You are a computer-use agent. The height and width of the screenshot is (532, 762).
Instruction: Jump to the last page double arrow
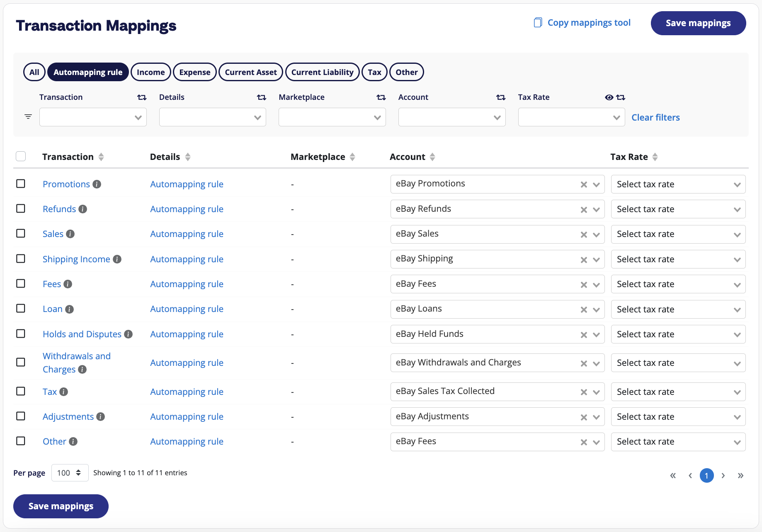[x=740, y=476]
